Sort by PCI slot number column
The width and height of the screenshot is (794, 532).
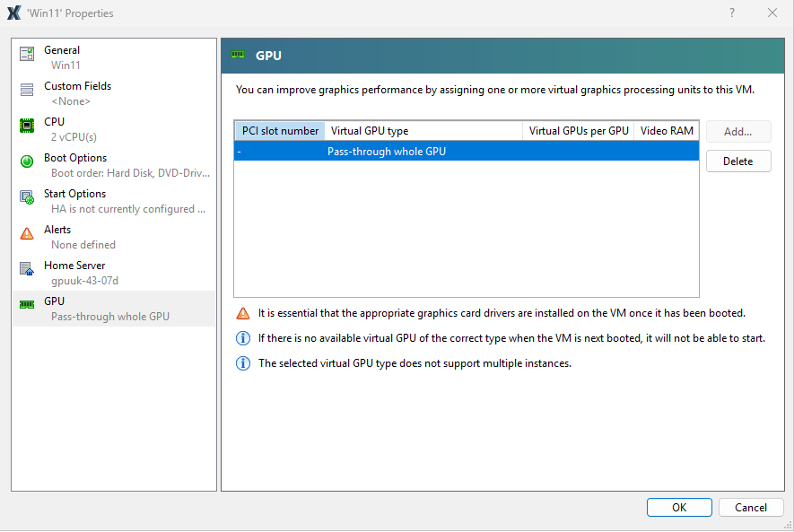pos(280,131)
